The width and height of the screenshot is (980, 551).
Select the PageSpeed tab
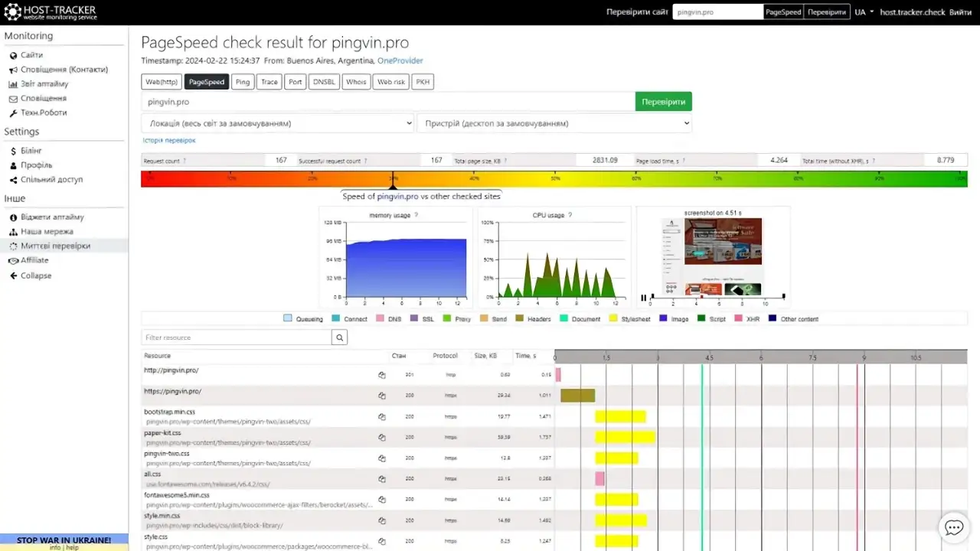[207, 82]
